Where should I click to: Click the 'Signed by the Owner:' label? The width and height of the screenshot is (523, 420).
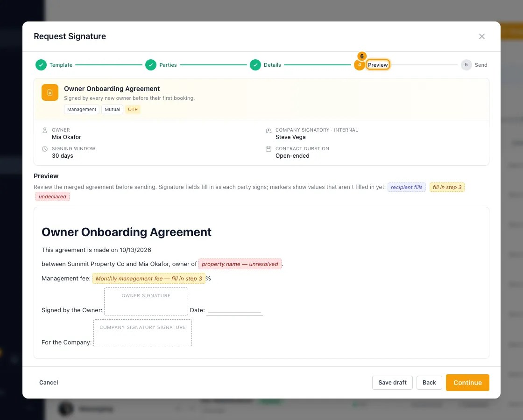coord(72,310)
